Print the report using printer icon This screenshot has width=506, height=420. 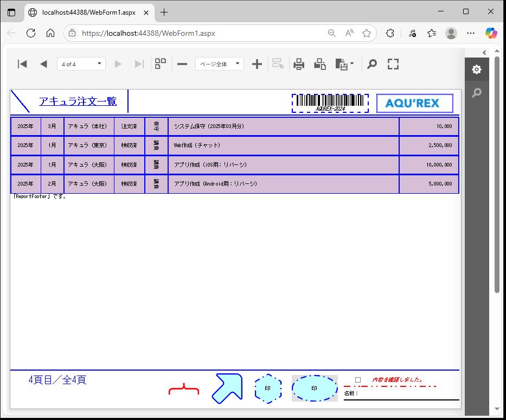tap(299, 64)
